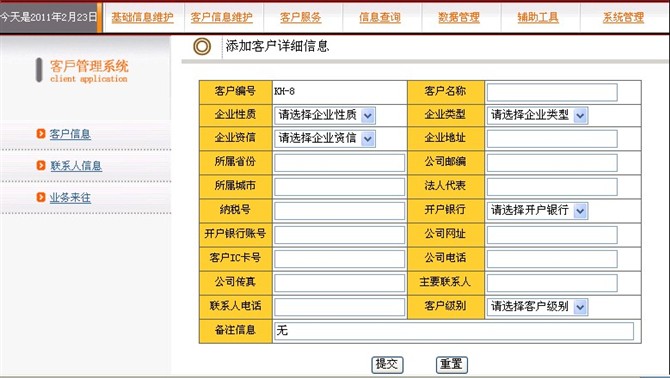670x378 pixels.
Task: Focus the 联系人电话 input field
Action: pos(340,307)
